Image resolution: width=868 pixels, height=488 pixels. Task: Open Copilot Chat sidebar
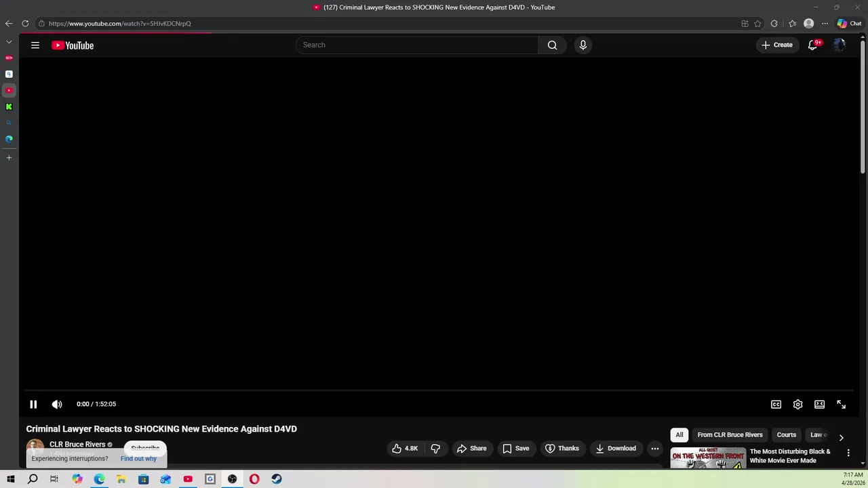(x=849, y=23)
